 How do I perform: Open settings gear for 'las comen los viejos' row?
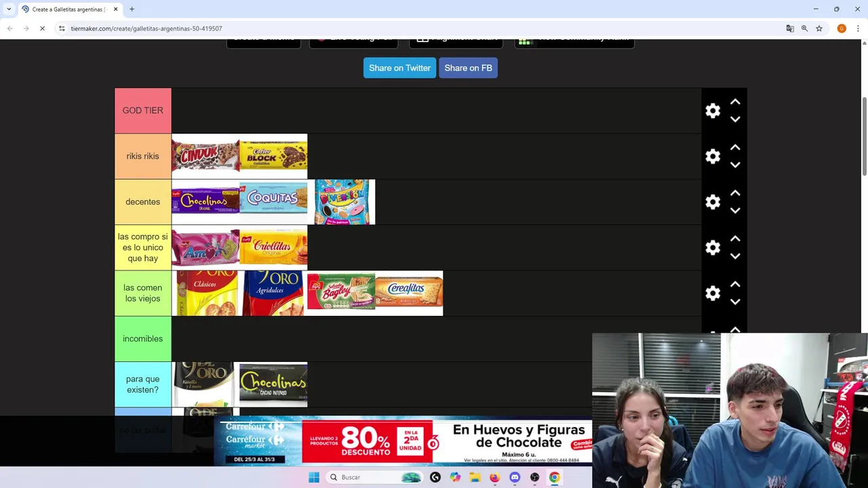click(x=713, y=293)
